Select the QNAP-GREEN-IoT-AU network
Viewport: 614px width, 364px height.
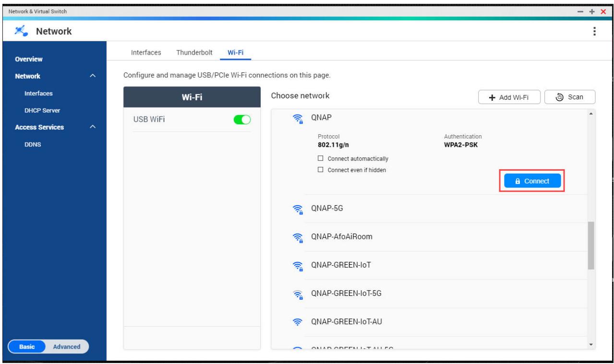point(430,322)
